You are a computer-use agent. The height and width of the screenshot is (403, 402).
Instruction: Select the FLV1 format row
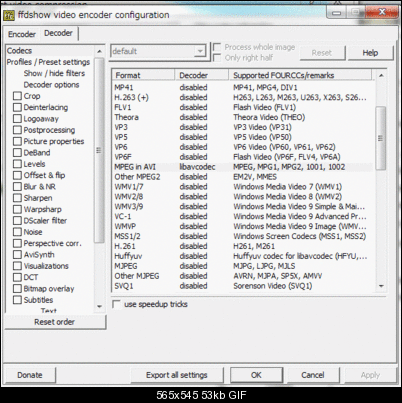[242, 107]
